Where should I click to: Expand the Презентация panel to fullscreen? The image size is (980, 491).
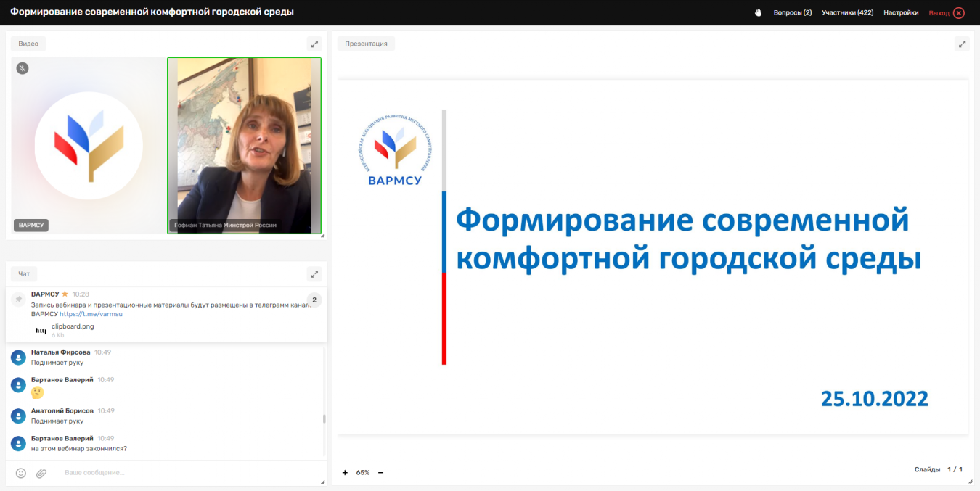(x=962, y=44)
